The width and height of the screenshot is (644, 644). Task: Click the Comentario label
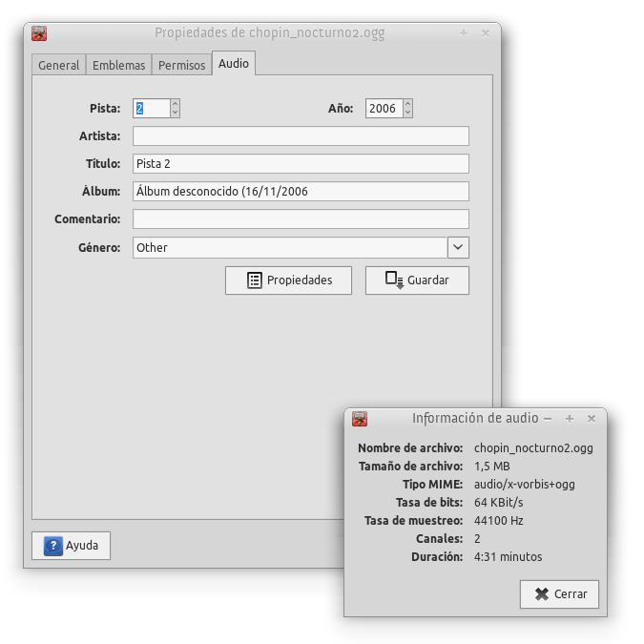click(x=88, y=218)
